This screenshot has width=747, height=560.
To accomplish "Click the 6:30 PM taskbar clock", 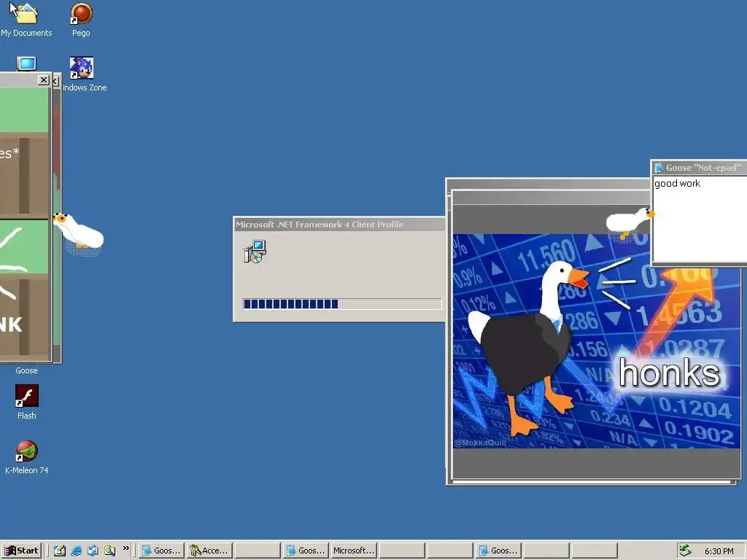I will tap(719, 551).
